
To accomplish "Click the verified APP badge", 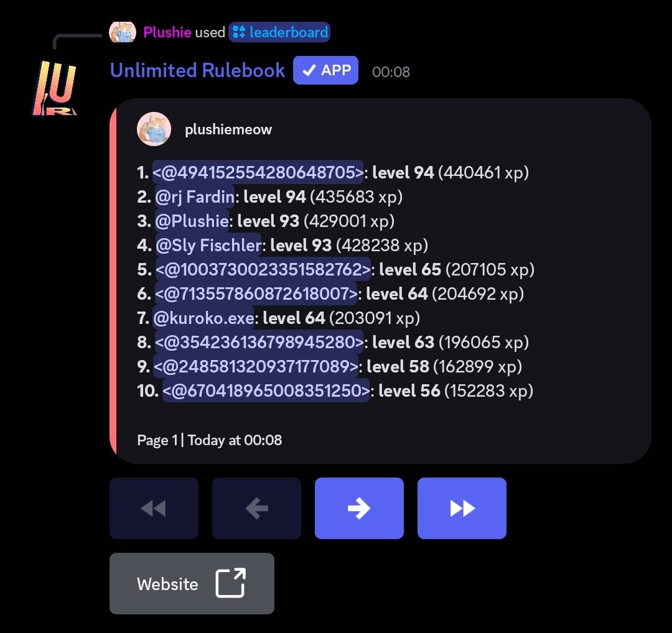I will point(325,70).
